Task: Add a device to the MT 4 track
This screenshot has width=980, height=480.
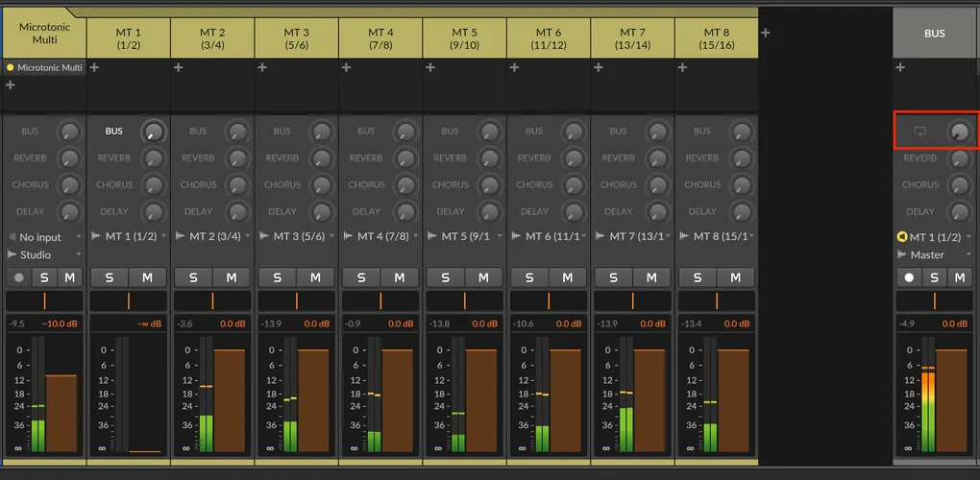Action: tap(346, 67)
